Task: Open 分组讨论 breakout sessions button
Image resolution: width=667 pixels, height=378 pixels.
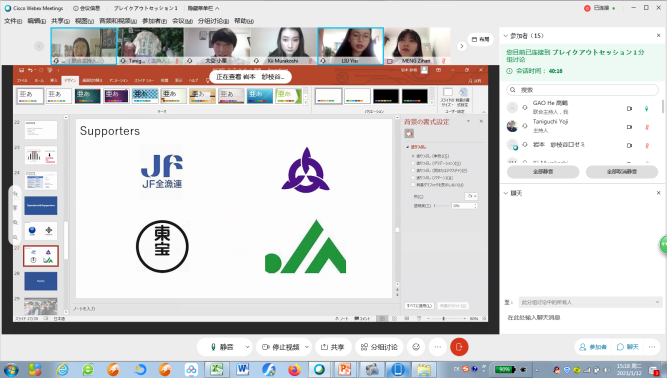Action: click(x=379, y=347)
